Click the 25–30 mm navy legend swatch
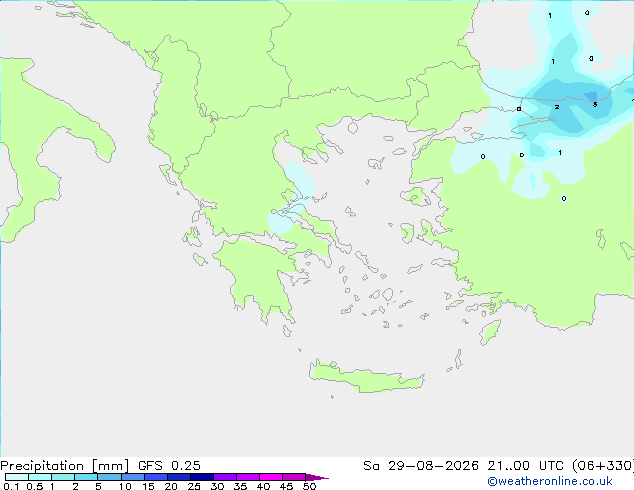 pos(202,477)
